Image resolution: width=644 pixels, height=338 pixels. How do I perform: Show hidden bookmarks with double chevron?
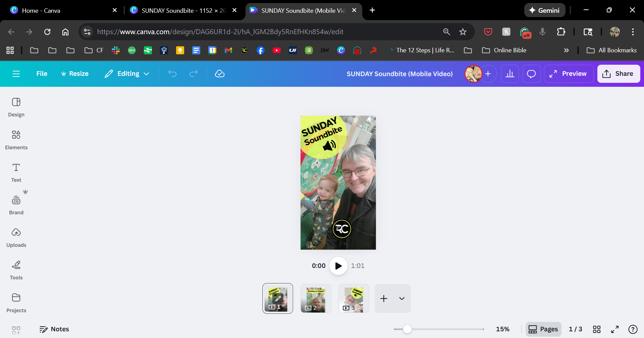(x=566, y=50)
